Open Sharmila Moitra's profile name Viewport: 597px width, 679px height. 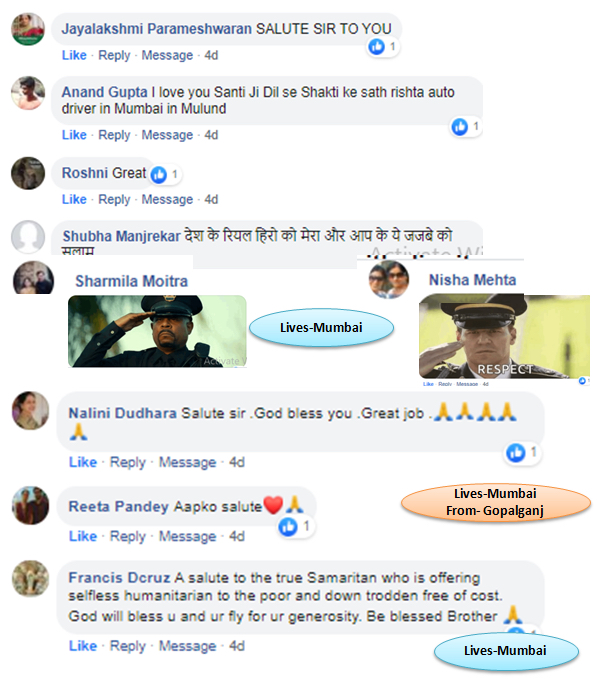tap(132, 281)
